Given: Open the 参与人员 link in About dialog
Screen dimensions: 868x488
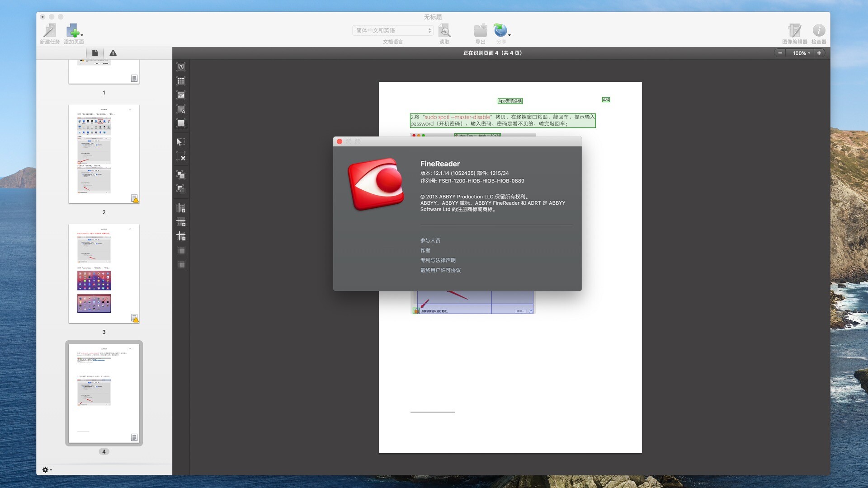Looking at the screenshot, I should (430, 240).
